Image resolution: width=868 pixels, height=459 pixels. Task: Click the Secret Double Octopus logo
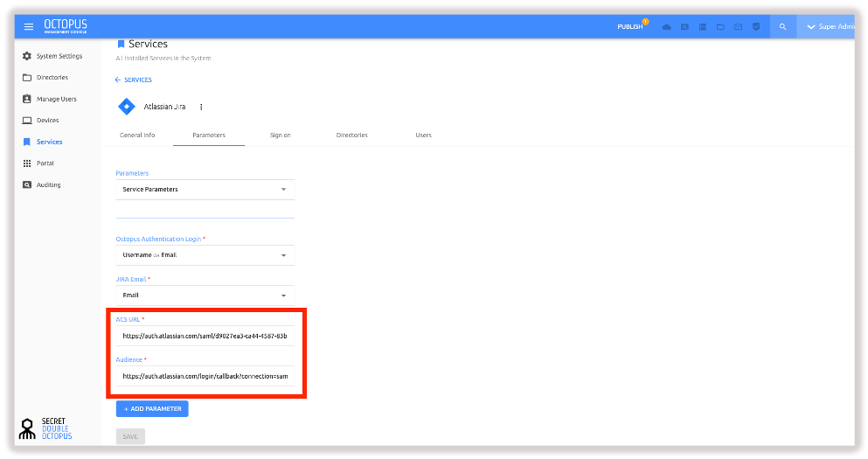pyautogui.click(x=45, y=428)
